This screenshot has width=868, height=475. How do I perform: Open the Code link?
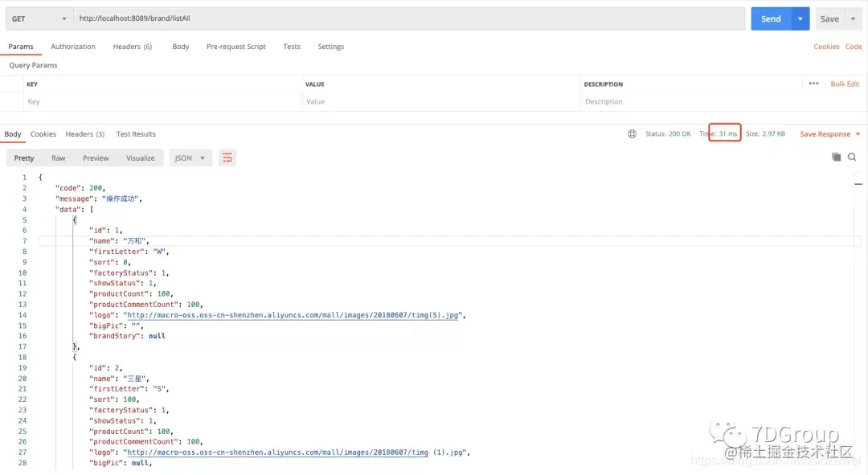point(853,47)
